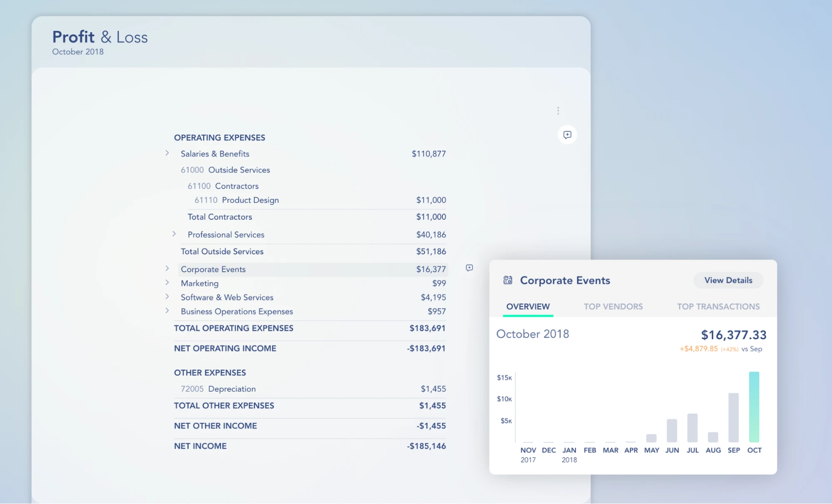Open the three-dot options menu

pos(558,110)
